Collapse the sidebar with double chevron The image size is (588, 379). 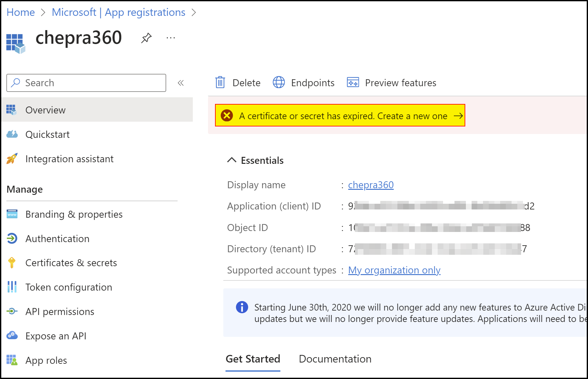181,83
